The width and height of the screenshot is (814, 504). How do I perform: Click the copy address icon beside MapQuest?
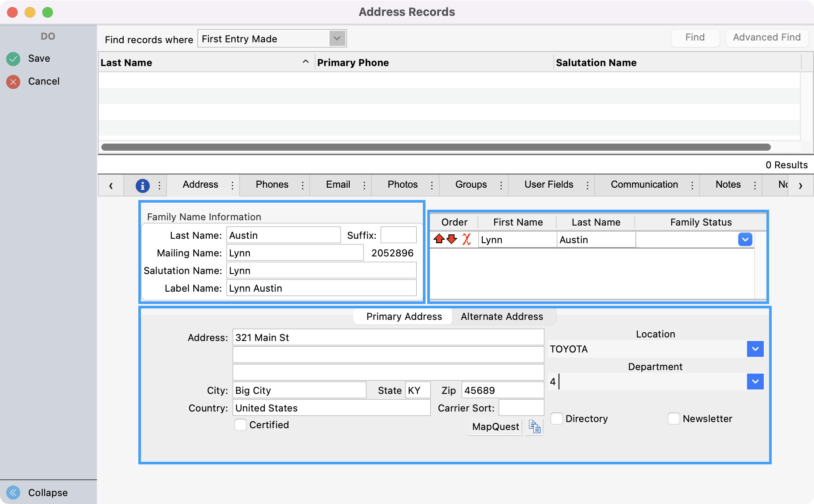(534, 426)
